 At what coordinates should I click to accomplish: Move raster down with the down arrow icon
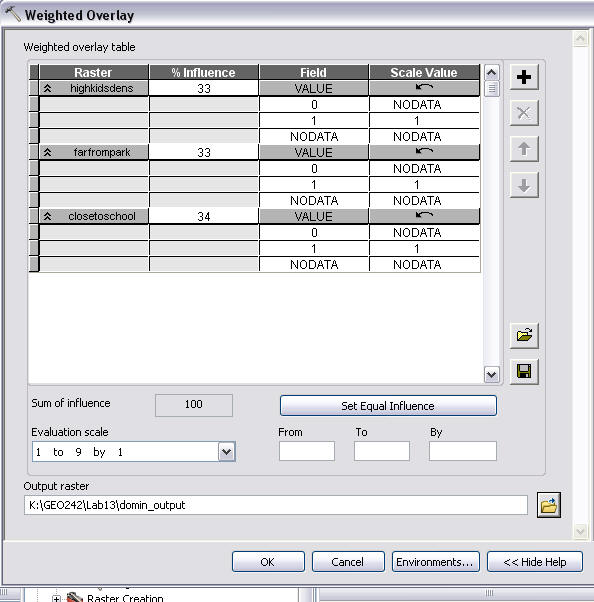click(x=524, y=185)
